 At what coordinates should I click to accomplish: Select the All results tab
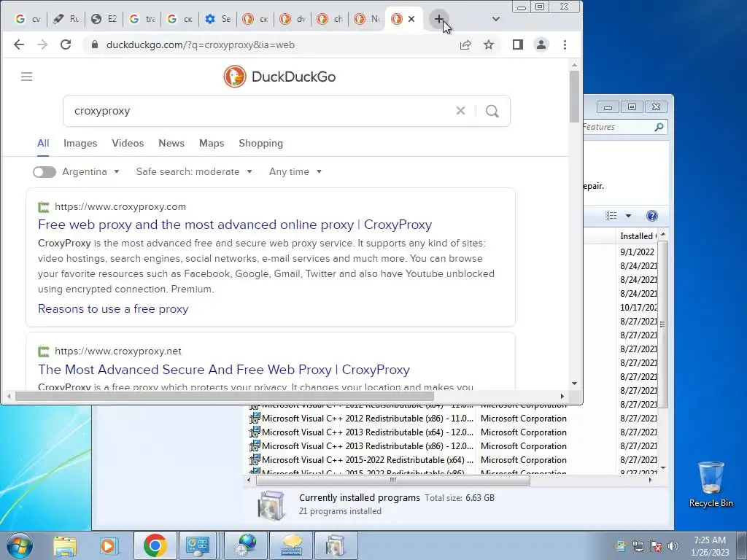coord(43,144)
